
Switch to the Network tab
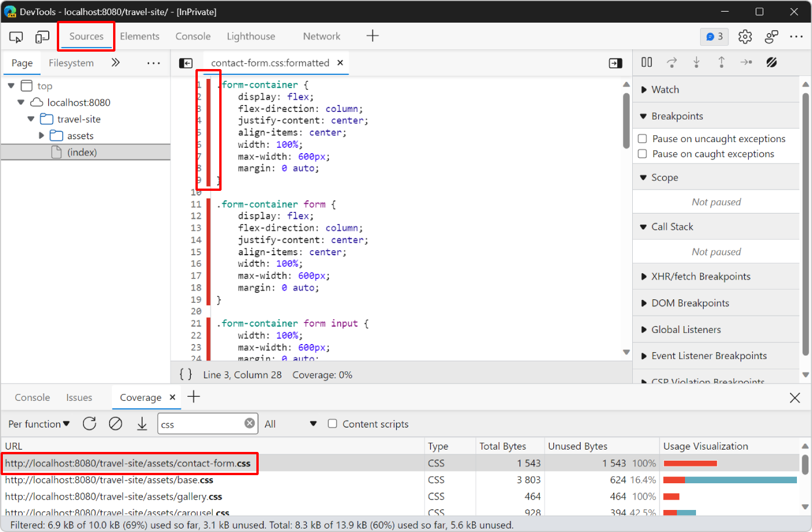(321, 36)
